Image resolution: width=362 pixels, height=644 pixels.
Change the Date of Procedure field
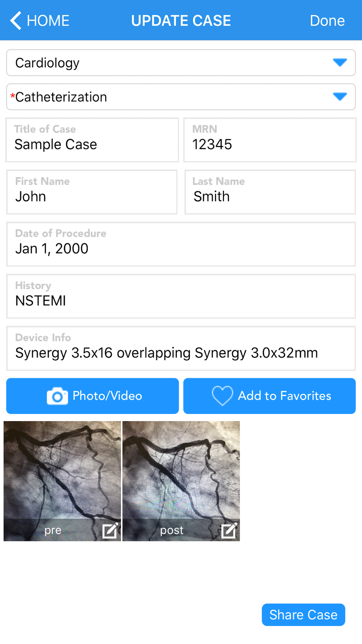point(181,244)
